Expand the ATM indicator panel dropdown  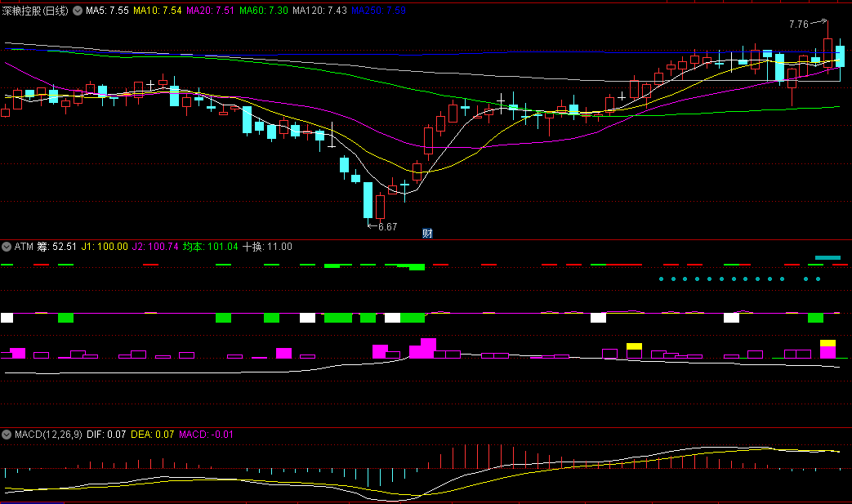click(x=7, y=247)
